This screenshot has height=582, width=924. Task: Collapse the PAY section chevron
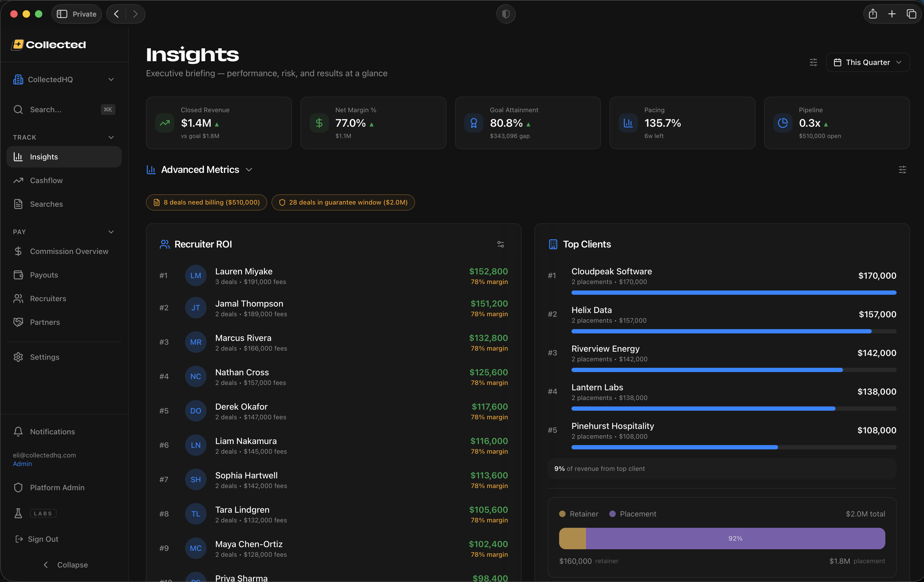click(x=111, y=232)
